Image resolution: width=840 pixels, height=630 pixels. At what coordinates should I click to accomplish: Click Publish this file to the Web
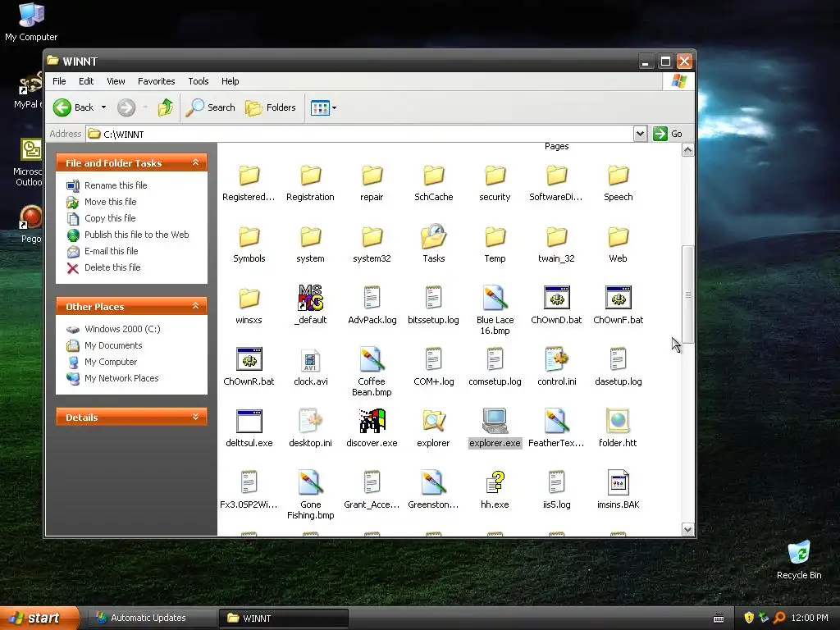coord(137,235)
